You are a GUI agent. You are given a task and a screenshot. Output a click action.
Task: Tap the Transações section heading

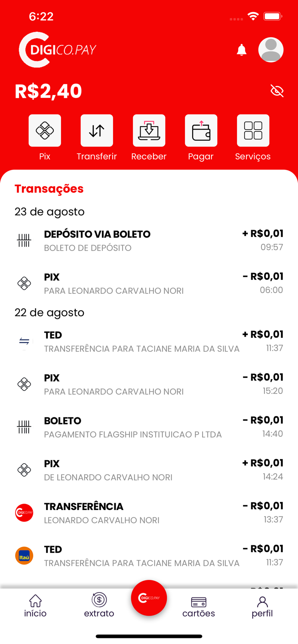(x=49, y=189)
